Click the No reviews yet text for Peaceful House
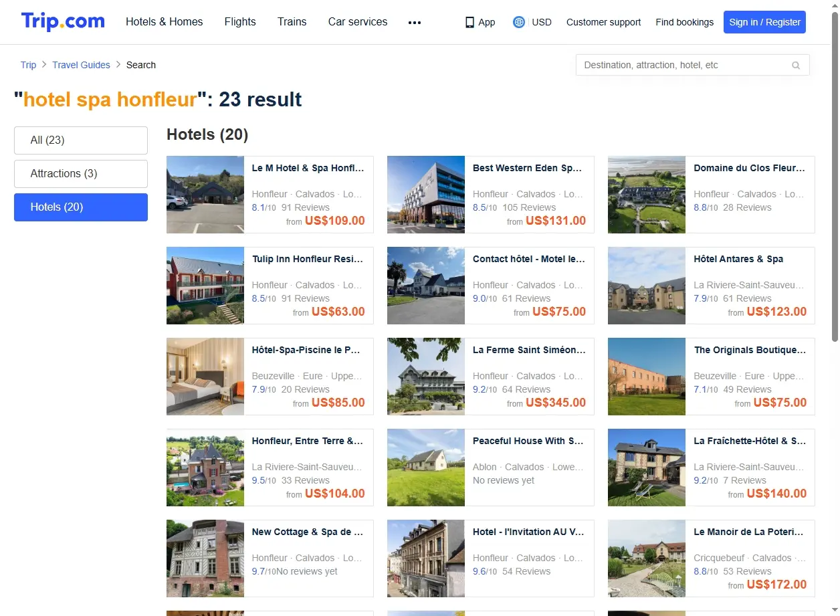This screenshot has height=616, width=840. [x=504, y=480]
